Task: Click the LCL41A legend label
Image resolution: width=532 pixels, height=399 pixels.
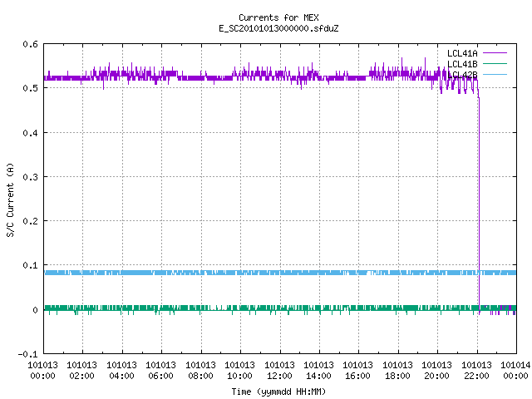Action: click(462, 53)
